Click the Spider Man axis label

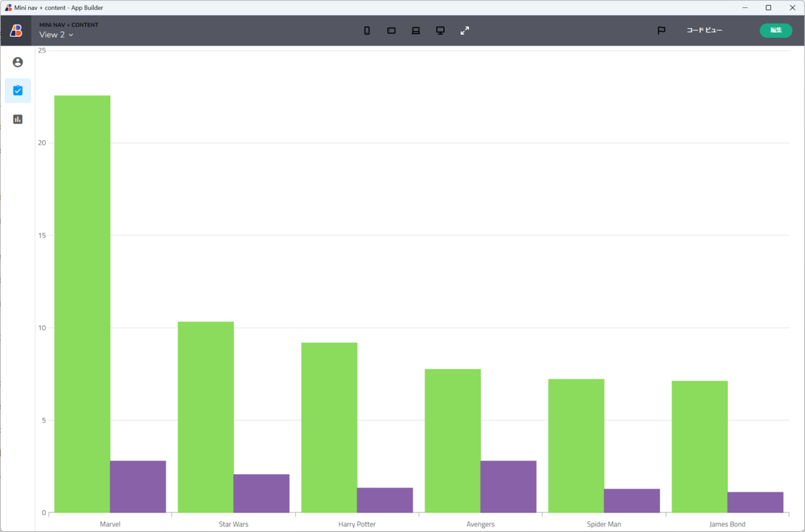[604, 524]
